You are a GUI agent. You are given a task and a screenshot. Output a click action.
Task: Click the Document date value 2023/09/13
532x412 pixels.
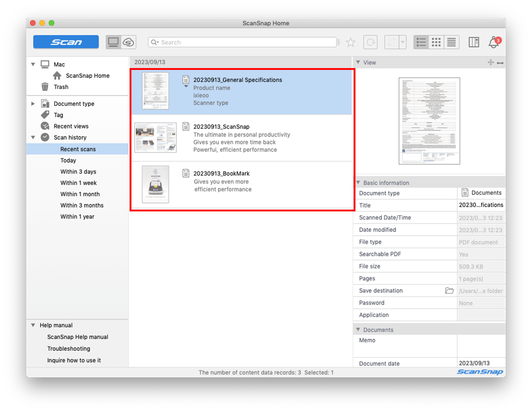click(x=474, y=363)
